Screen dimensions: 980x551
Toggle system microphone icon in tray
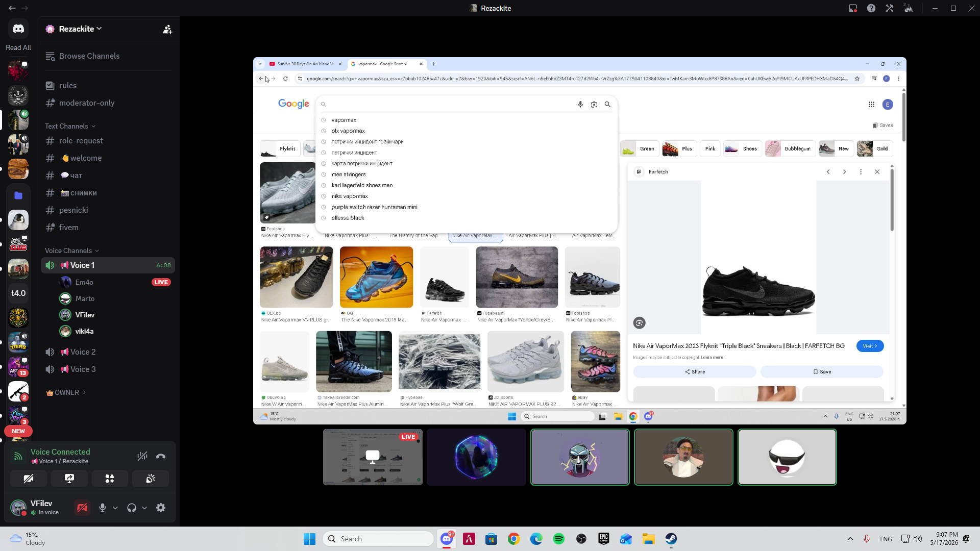(866, 539)
